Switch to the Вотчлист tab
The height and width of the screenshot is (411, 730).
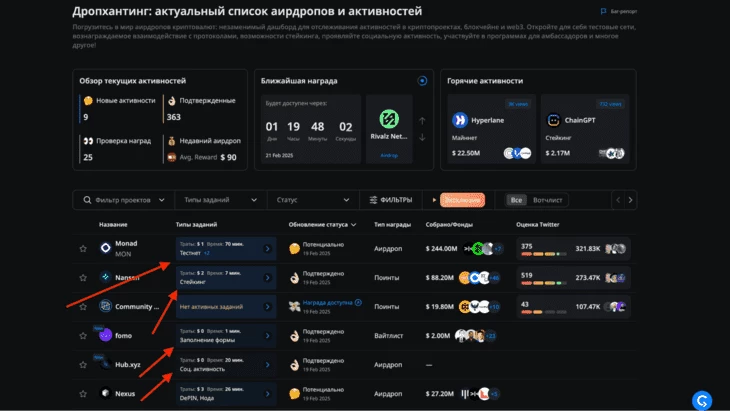click(x=548, y=200)
